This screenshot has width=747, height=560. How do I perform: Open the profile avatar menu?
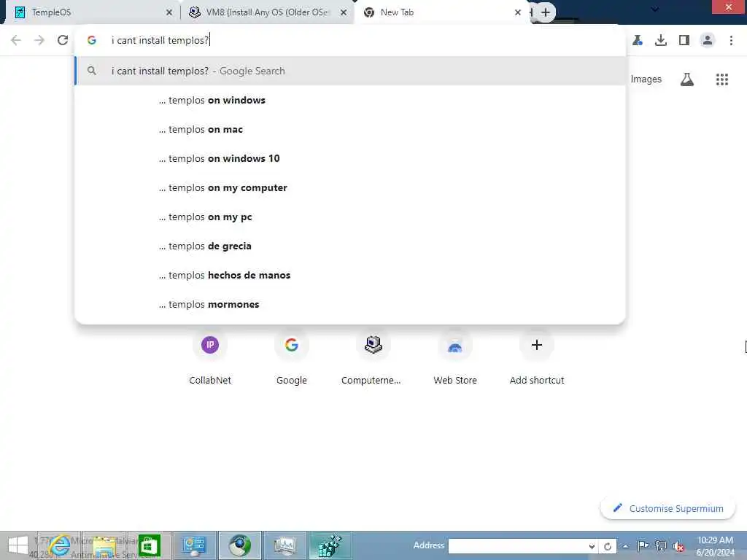[x=708, y=41]
